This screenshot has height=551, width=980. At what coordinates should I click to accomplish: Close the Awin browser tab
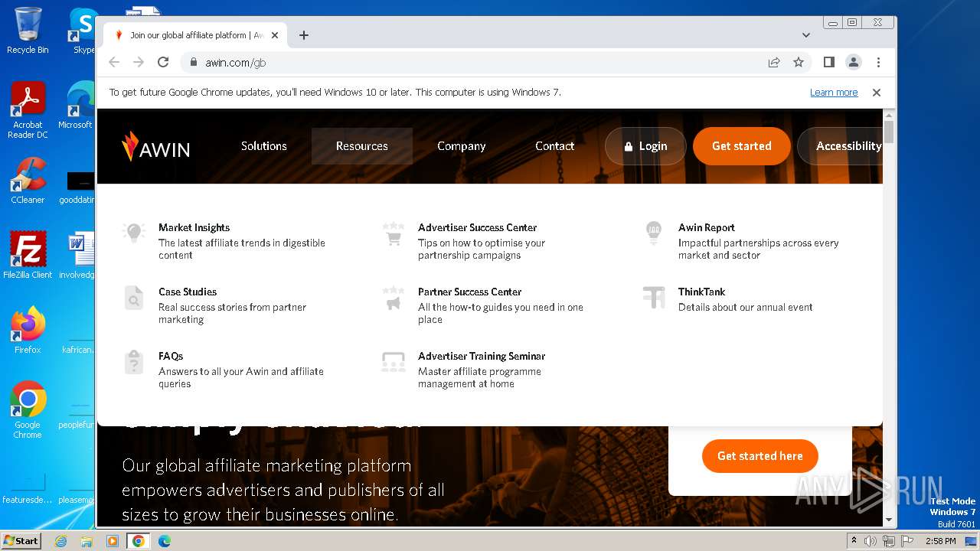pos(275,35)
